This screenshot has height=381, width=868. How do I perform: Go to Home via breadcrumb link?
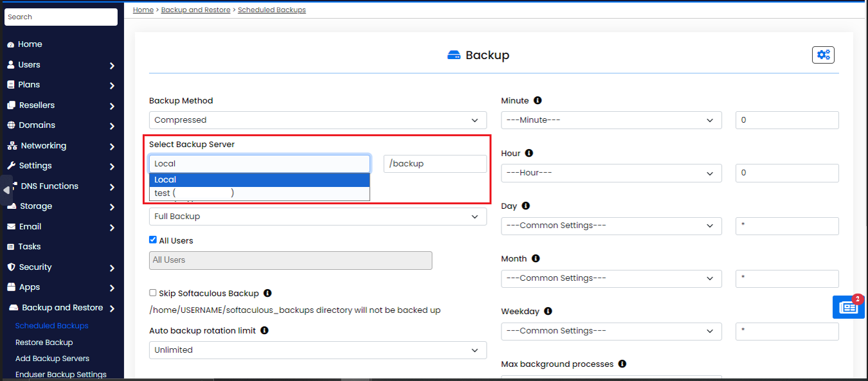143,10
